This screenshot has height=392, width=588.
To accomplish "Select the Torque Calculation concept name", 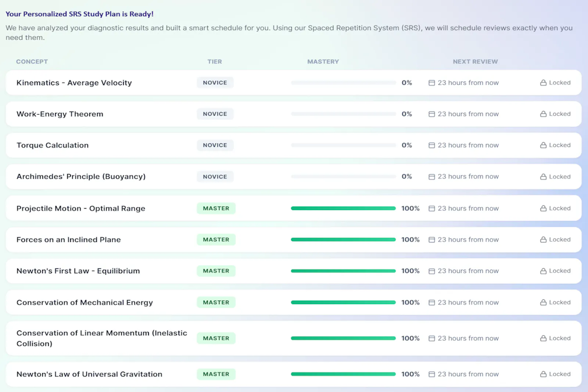I will pos(53,145).
